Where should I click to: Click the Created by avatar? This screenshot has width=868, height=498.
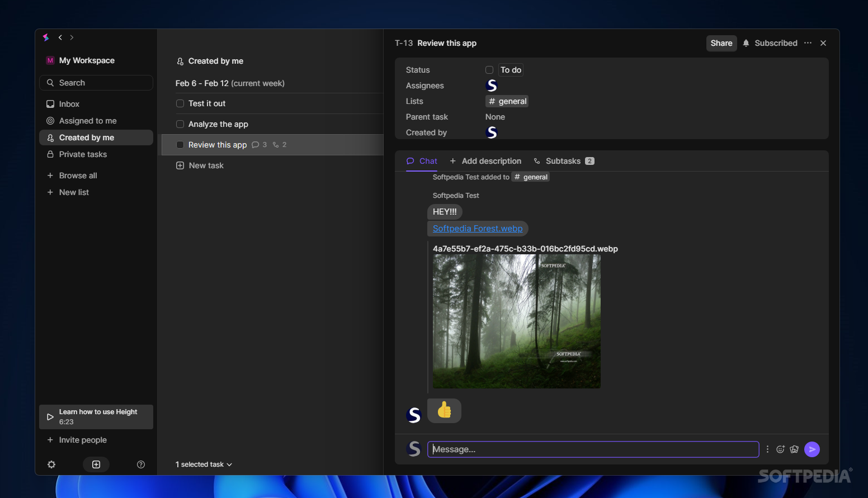pyautogui.click(x=492, y=132)
